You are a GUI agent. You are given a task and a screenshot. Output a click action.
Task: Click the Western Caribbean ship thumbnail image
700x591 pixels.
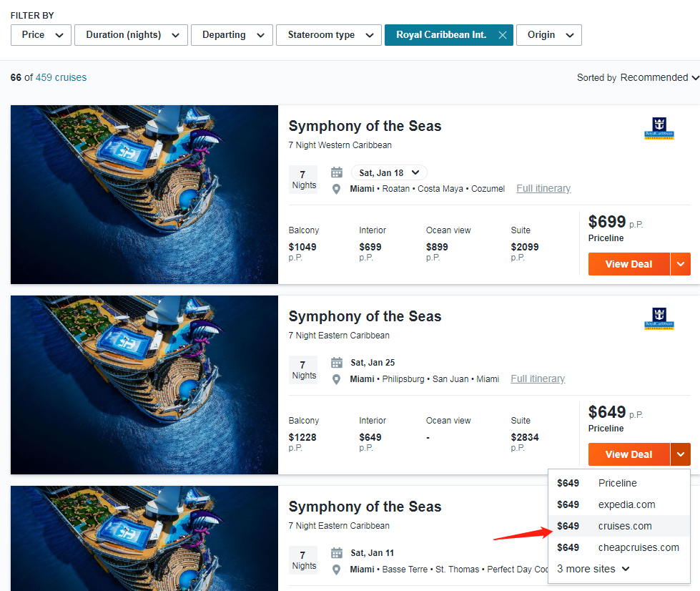click(x=144, y=195)
